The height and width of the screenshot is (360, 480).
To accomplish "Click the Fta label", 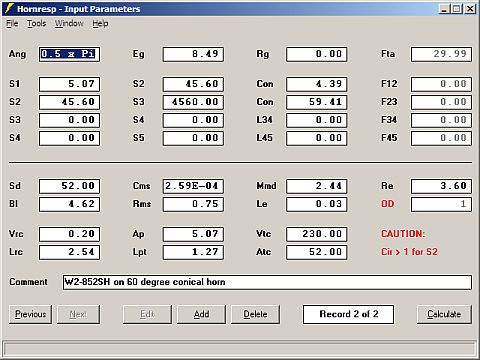I will pos(388,54).
